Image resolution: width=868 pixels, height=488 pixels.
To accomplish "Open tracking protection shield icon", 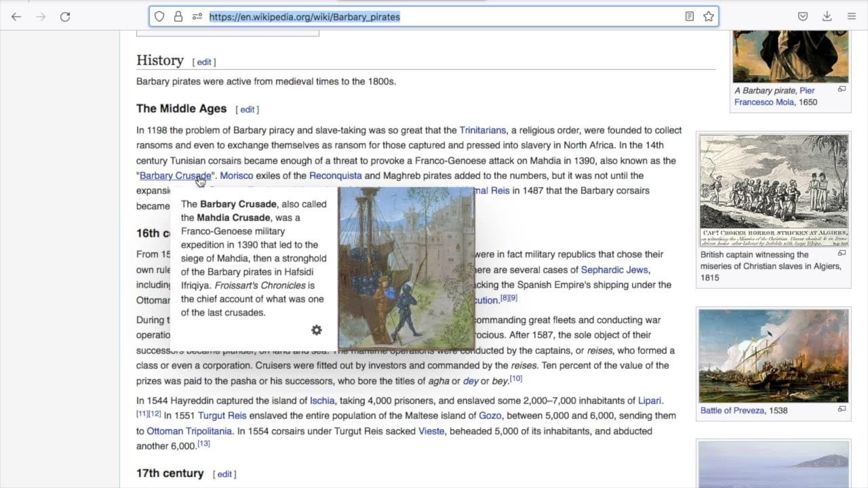I will coord(159,16).
